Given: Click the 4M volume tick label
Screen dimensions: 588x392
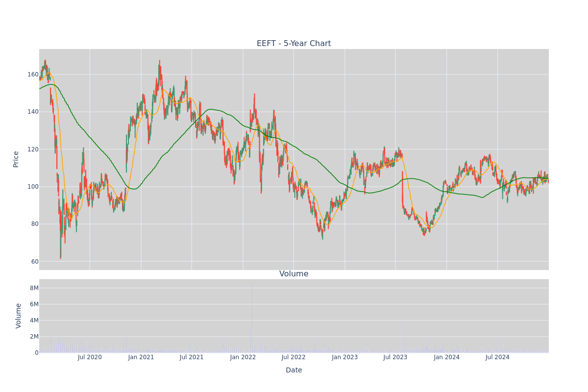Looking at the screenshot, I should tap(34, 320).
